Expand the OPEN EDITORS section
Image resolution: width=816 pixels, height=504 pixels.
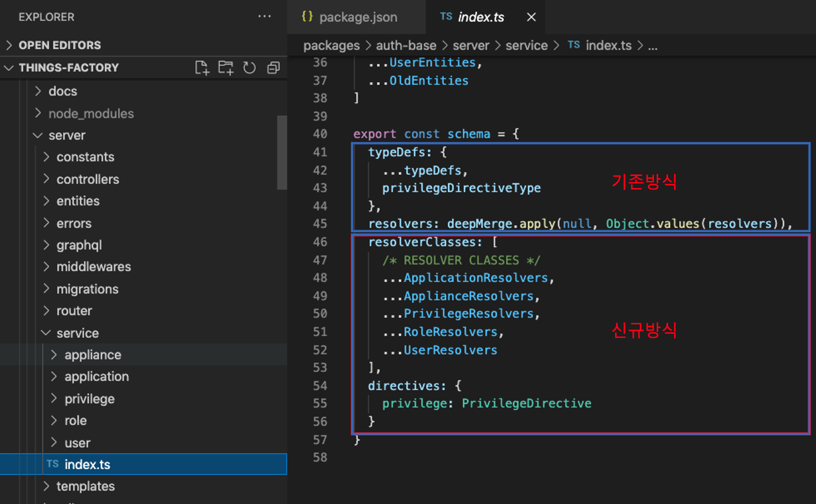pyautogui.click(x=143, y=45)
